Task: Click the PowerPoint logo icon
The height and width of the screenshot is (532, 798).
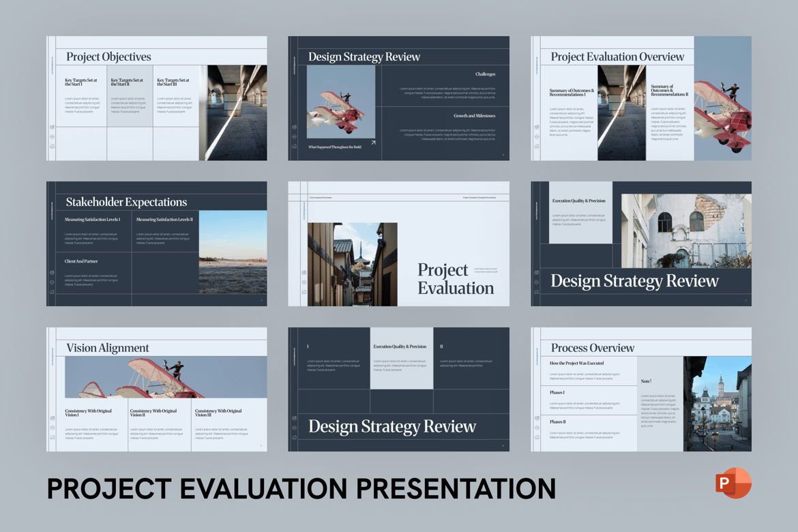Action: pyautogui.click(x=733, y=483)
